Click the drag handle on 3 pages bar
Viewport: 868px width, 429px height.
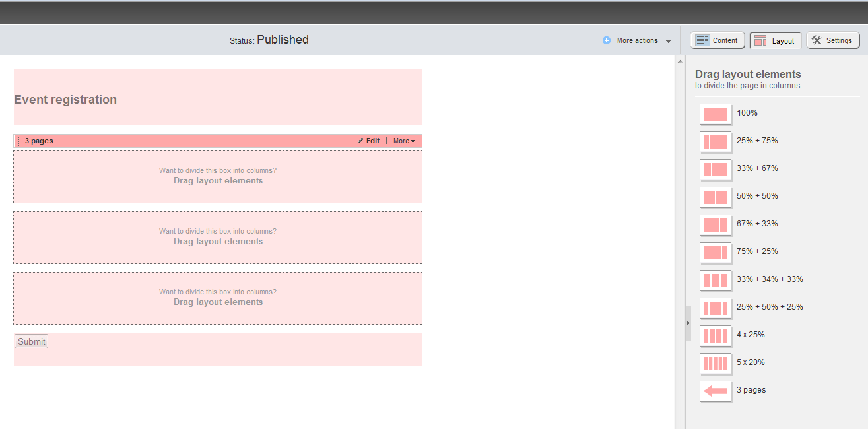[18, 141]
